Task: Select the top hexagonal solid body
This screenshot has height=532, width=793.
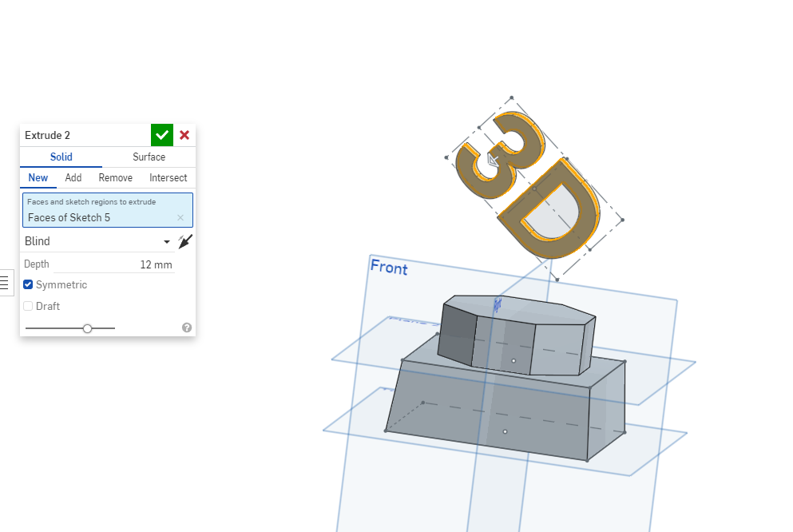Action: (x=516, y=336)
